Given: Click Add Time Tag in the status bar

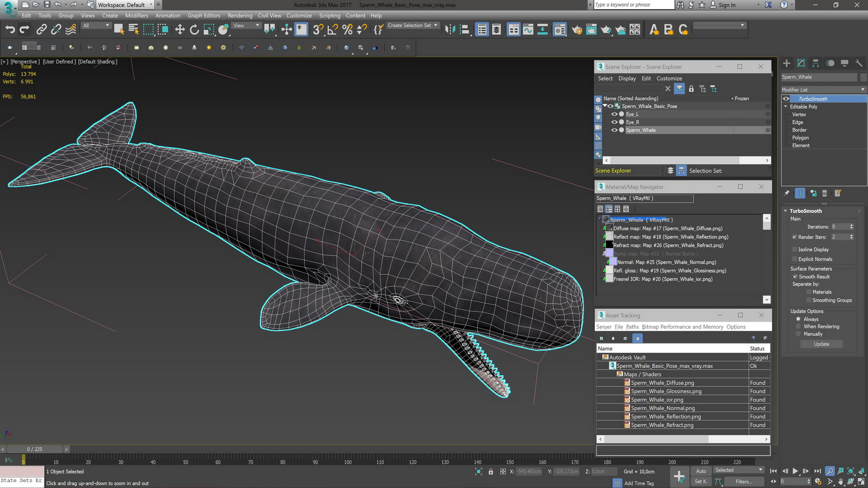Looking at the screenshot, I should (639, 483).
